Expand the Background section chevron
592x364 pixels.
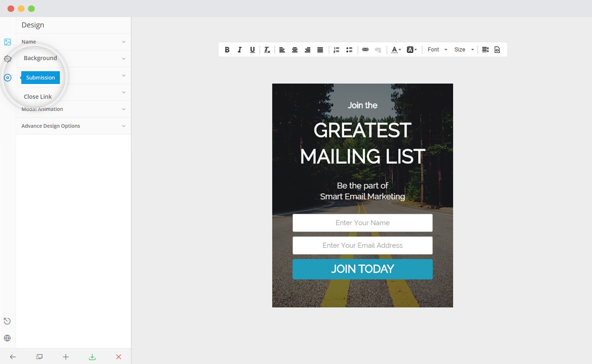click(124, 59)
